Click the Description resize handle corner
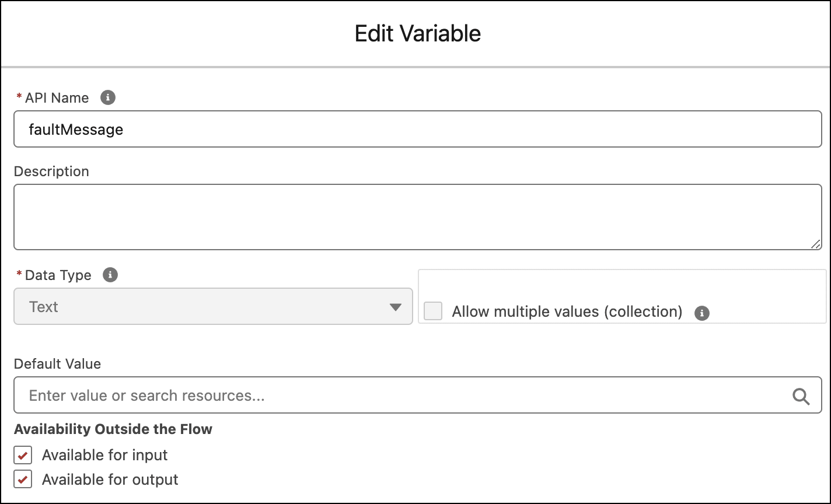Screen dimensions: 831x504 [815, 244]
